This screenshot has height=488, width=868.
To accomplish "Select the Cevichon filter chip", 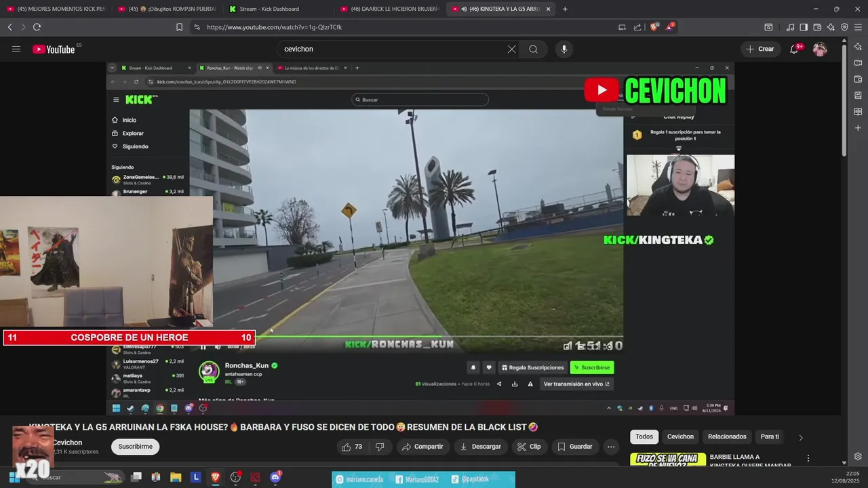I will (x=680, y=436).
